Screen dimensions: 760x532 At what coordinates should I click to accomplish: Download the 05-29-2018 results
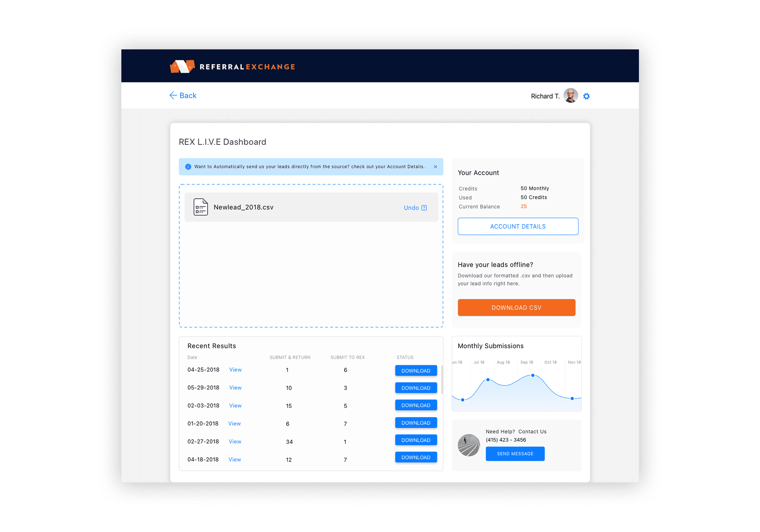pos(416,388)
